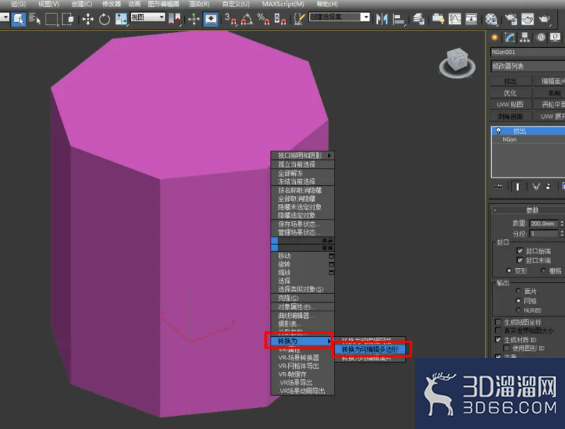
Task: Select the NURBS output radio button
Action: (x=518, y=310)
